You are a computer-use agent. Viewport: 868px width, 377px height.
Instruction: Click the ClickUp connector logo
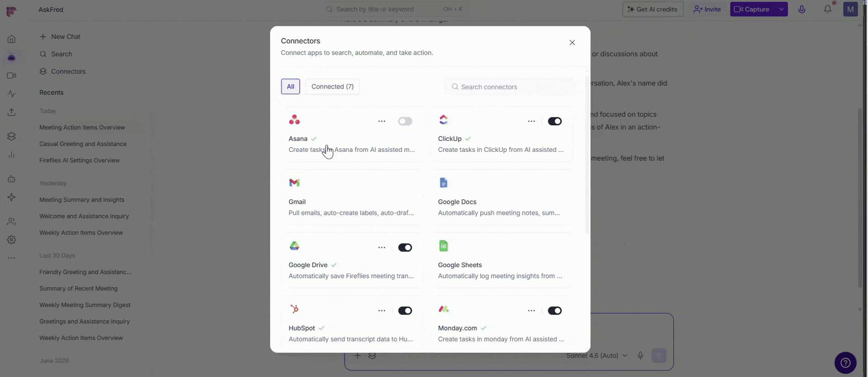[443, 120]
